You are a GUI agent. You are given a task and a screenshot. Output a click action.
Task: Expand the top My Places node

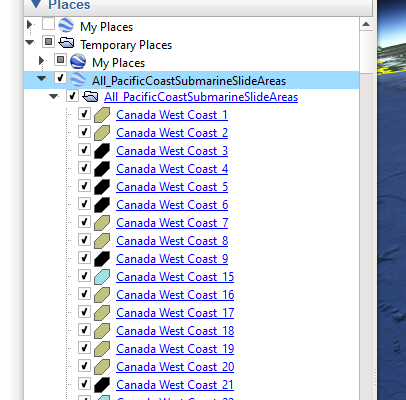coord(29,24)
